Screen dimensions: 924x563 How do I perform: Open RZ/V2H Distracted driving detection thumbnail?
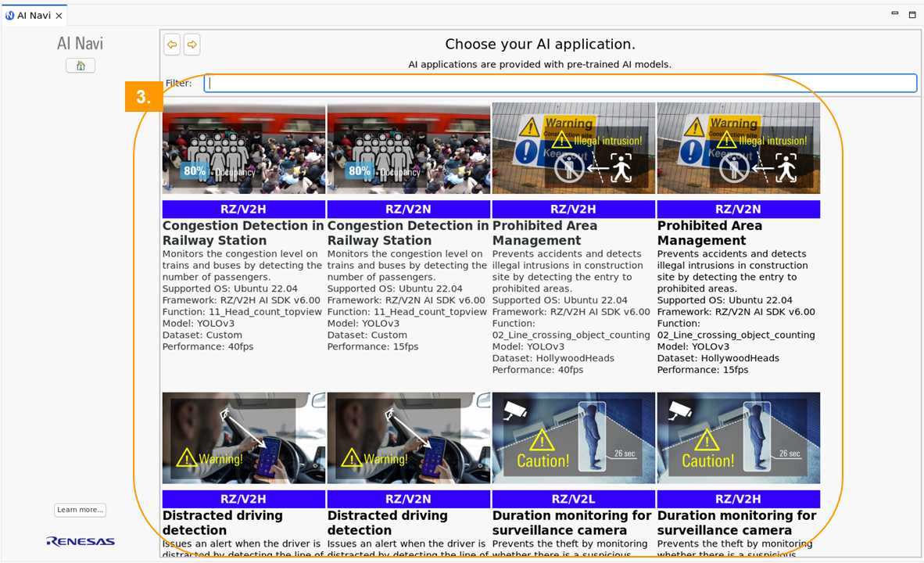pos(243,438)
